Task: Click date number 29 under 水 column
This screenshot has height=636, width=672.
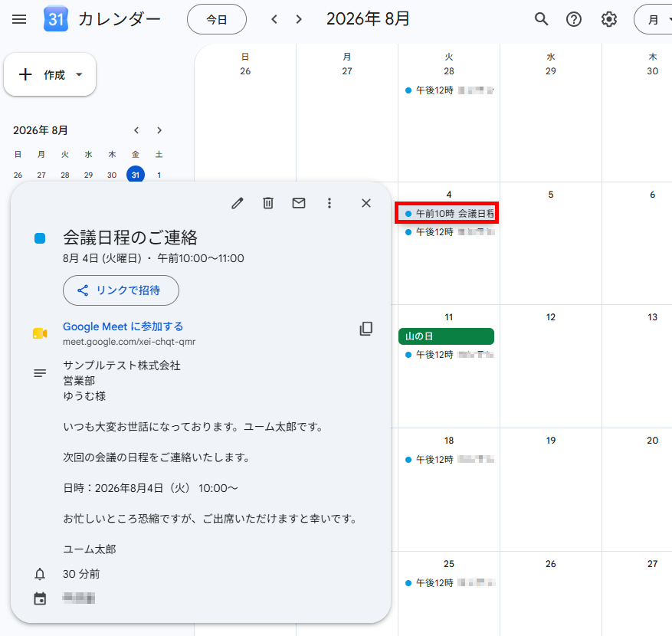Action: (x=551, y=71)
